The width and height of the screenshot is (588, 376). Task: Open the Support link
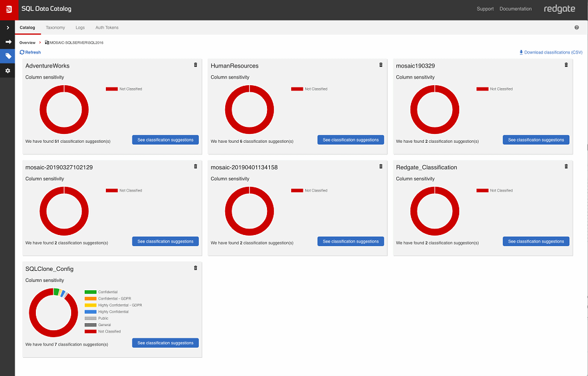coord(485,9)
